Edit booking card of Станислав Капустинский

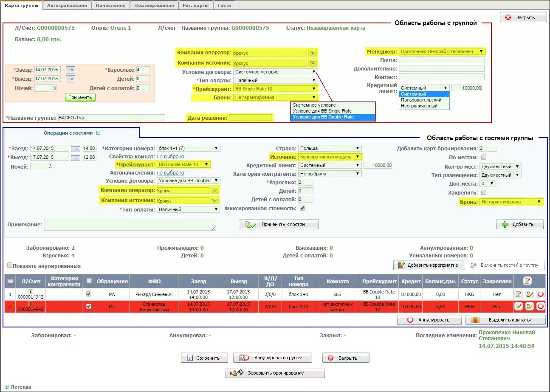tap(519, 306)
